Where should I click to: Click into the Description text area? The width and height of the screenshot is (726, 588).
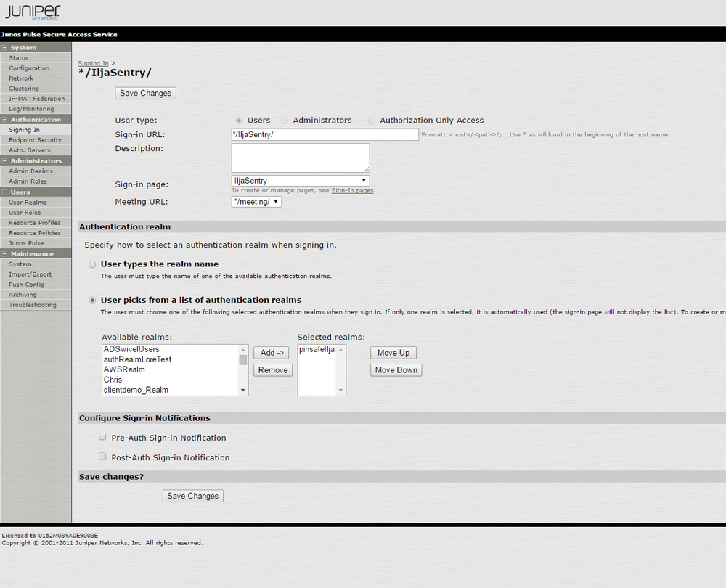pyautogui.click(x=300, y=158)
